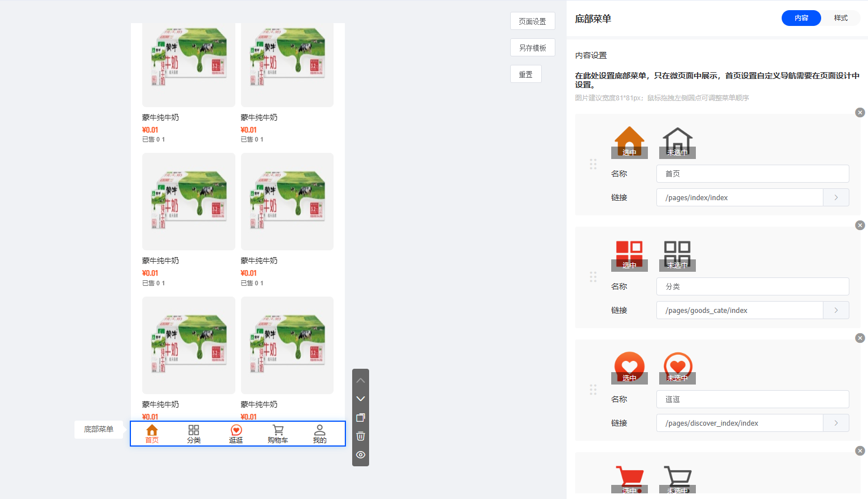This screenshot has width=868, height=499.
Task: Move component up with the up arrow
Action: 361,381
